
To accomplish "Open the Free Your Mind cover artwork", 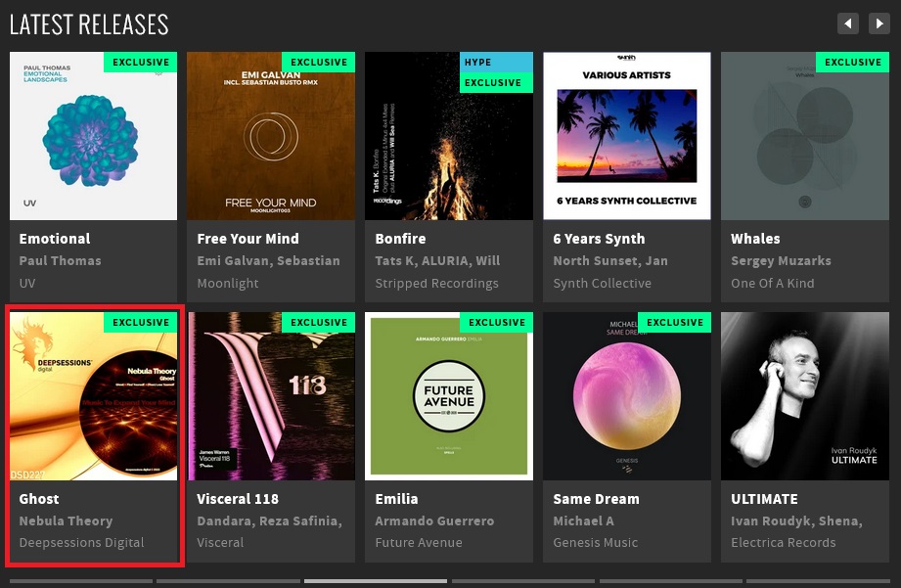I will (x=271, y=136).
